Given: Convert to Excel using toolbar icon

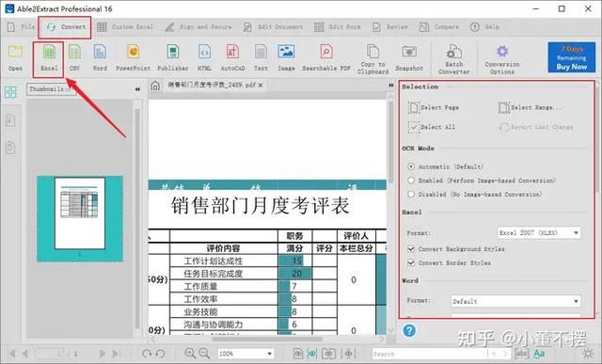Looking at the screenshot, I should click(49, 57).
